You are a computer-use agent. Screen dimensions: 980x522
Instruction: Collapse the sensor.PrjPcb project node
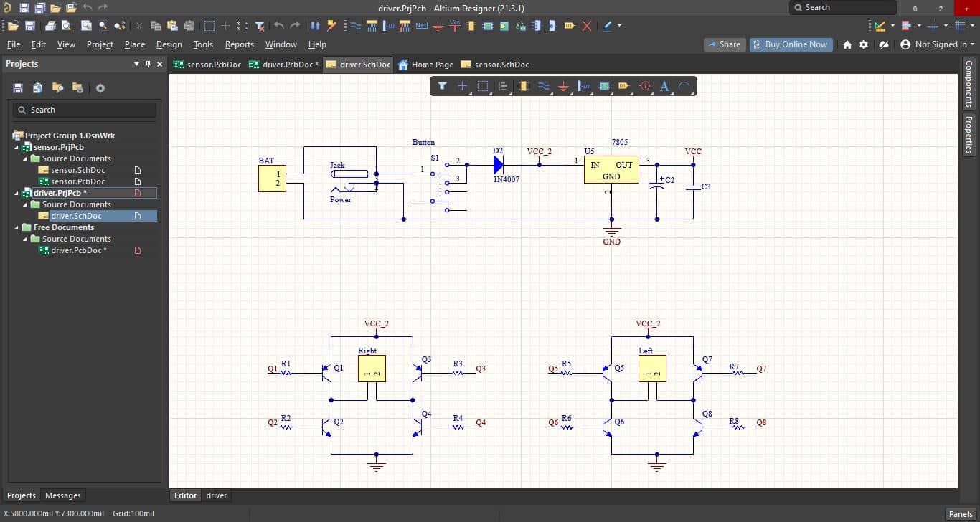tap(17, 147)
